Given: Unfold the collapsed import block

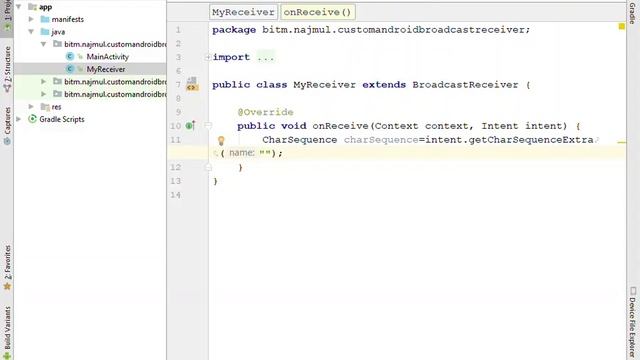Looking at the screenshot, I should pyautogui.click(x=207, y=57).
